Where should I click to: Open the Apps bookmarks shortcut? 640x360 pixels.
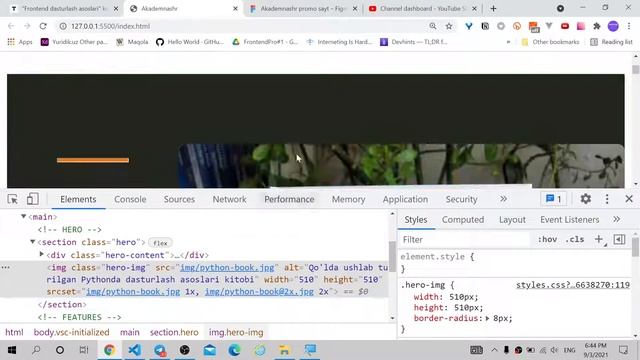(x=20, y=42)
